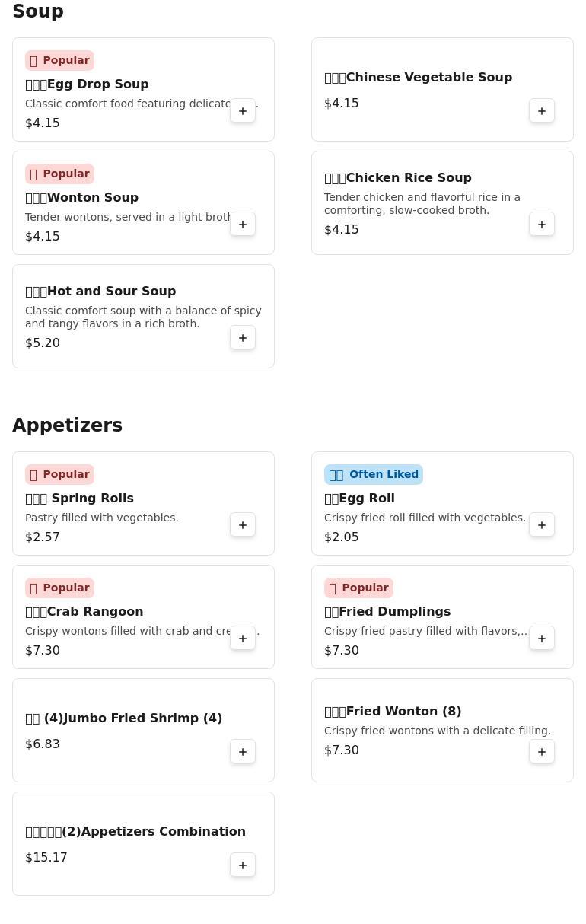This screenshot has width=586, height=924.
Task: Add Chinese Vegetable Soup with plus button
Action: (x=542, y=111)
